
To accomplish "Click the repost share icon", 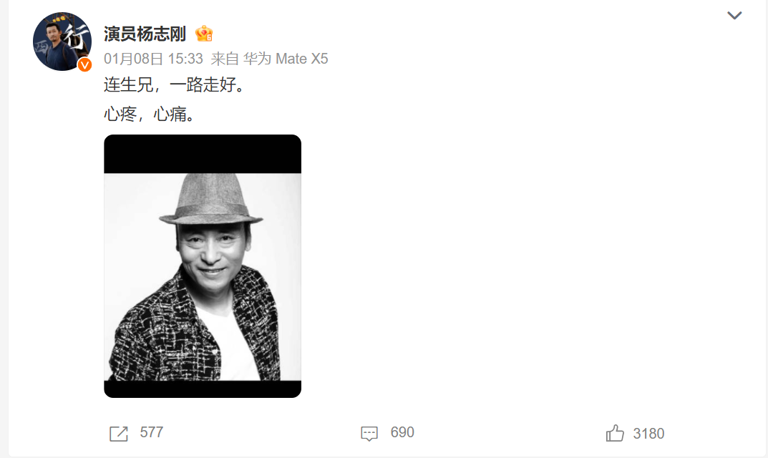I will point(119,434).
